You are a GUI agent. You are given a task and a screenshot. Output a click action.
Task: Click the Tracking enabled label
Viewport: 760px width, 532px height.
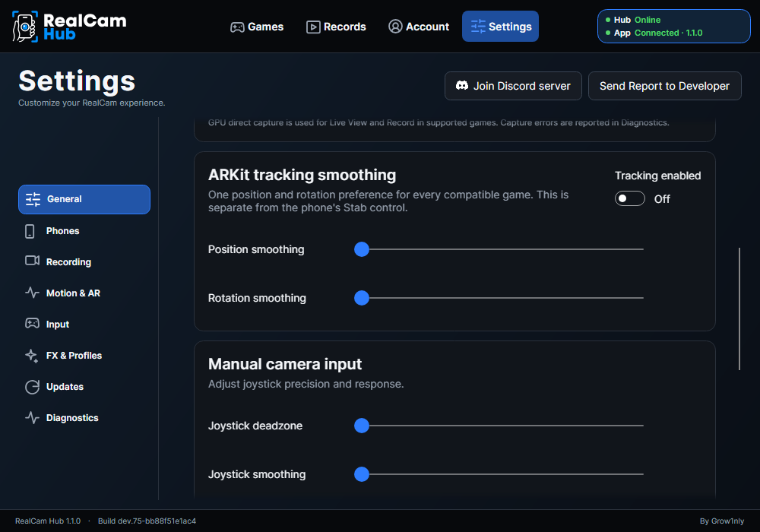[657, 176]
